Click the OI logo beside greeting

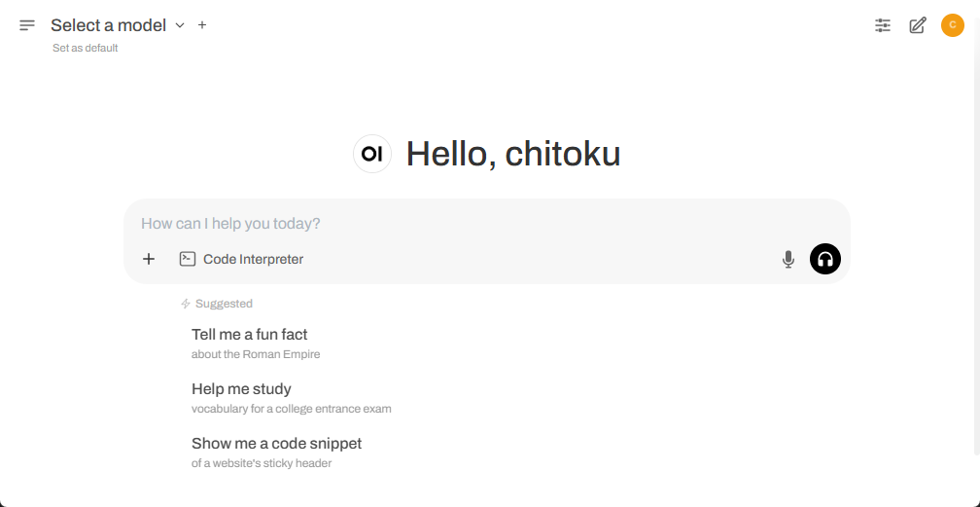pyautogui.click(x=372, y=154)
